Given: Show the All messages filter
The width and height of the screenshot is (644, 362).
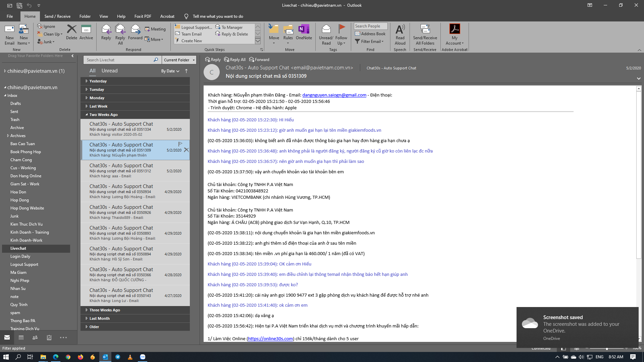Looking at the screenshot, I should click(x=92, y=71).
